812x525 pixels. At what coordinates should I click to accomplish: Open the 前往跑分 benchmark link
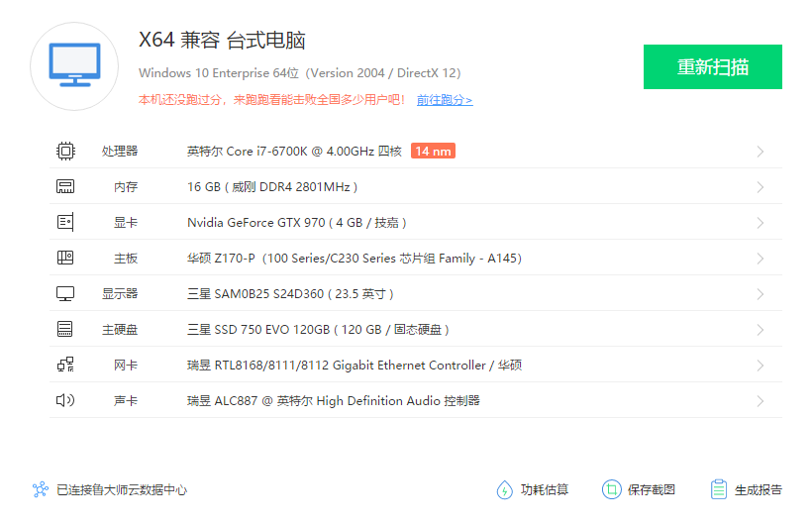pyautogui.click(x=445, y=100)
